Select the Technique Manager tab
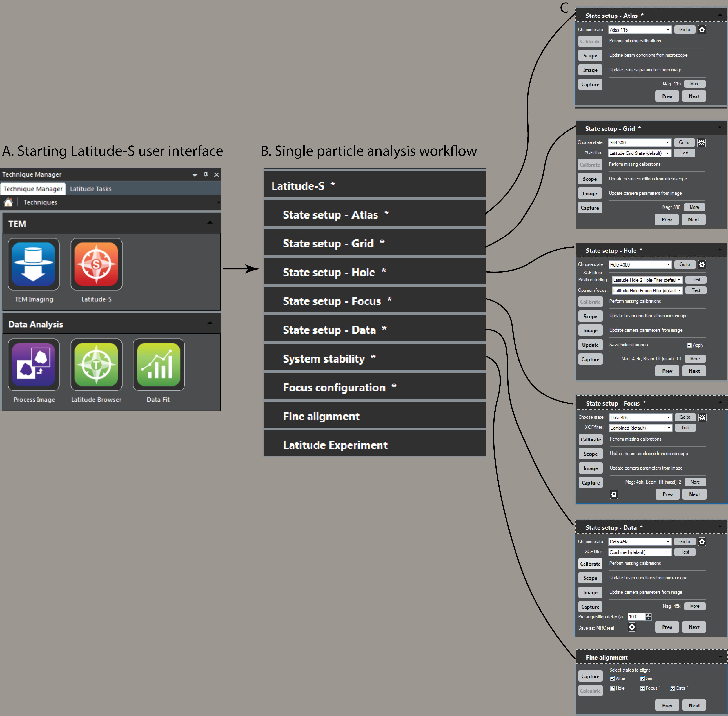728x716 pixels. coord(33,189)
